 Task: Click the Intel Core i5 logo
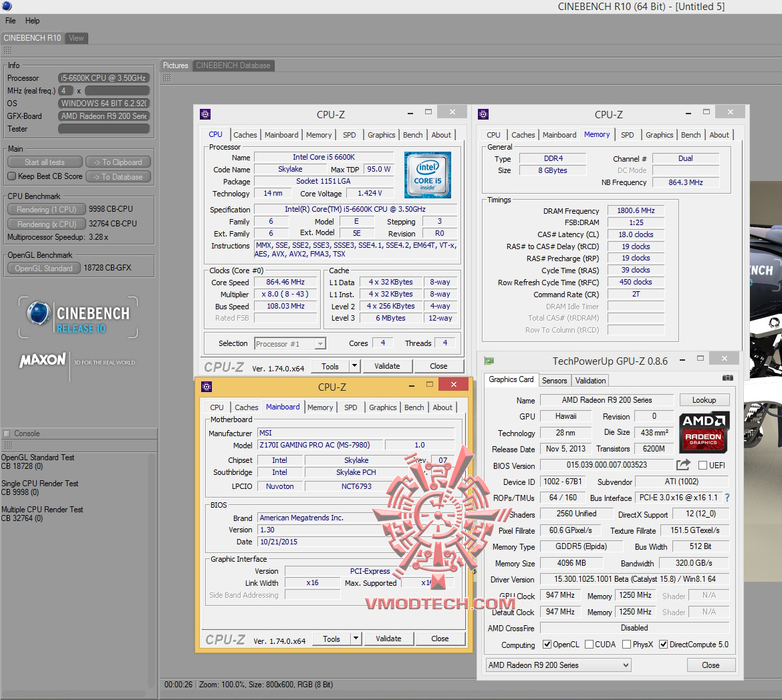click(427, 175)
